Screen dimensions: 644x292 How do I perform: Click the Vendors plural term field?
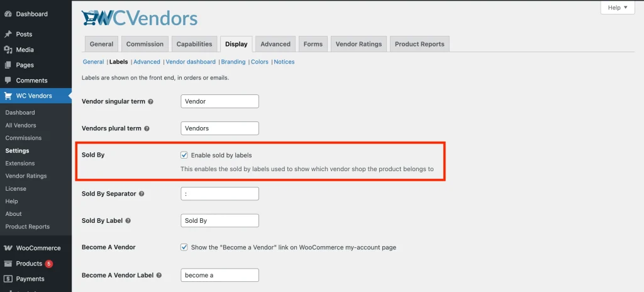[x=219, y=128]
